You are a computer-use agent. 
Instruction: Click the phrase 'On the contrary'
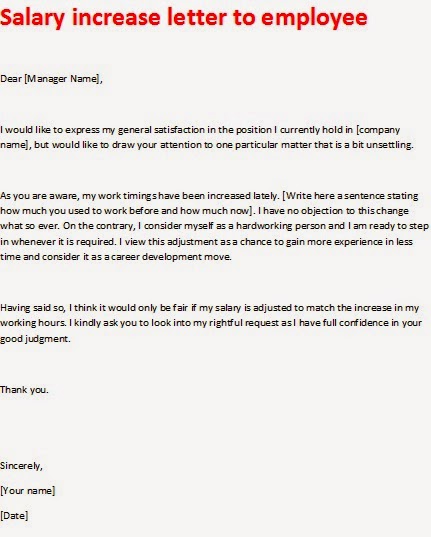pyautogui.click(x=99, y=226)
